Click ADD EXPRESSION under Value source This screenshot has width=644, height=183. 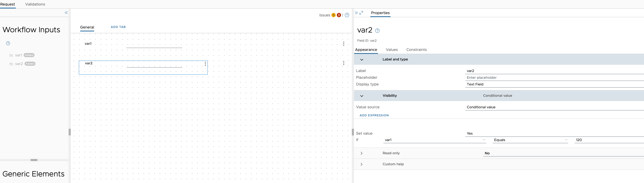(x=374, y=115)
